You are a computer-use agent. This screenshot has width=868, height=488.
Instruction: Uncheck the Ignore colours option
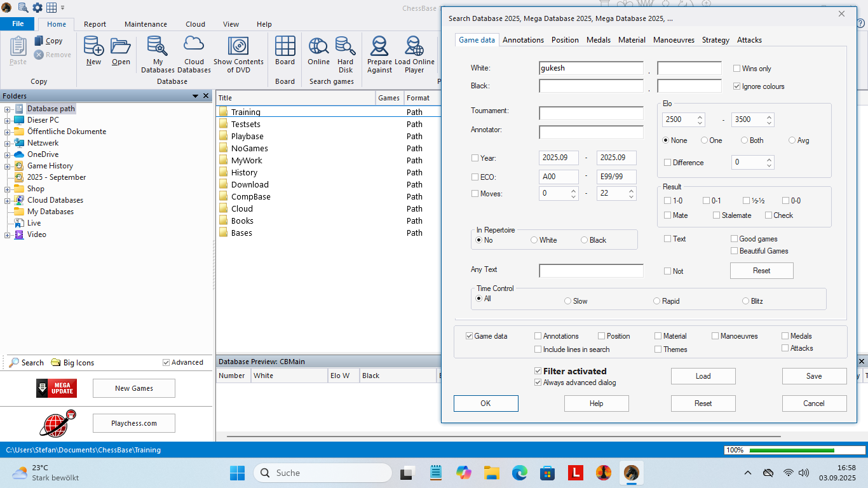coord(737,86)
